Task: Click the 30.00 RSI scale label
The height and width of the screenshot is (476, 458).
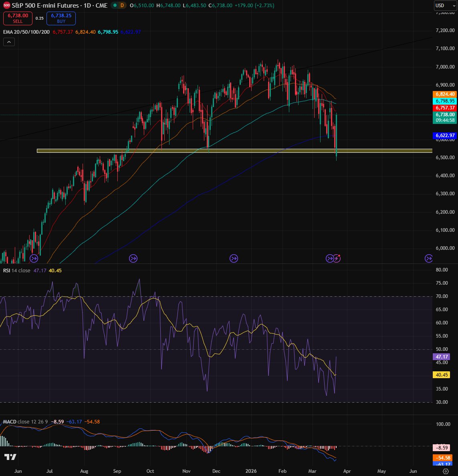Action: [x=442, y=402]
